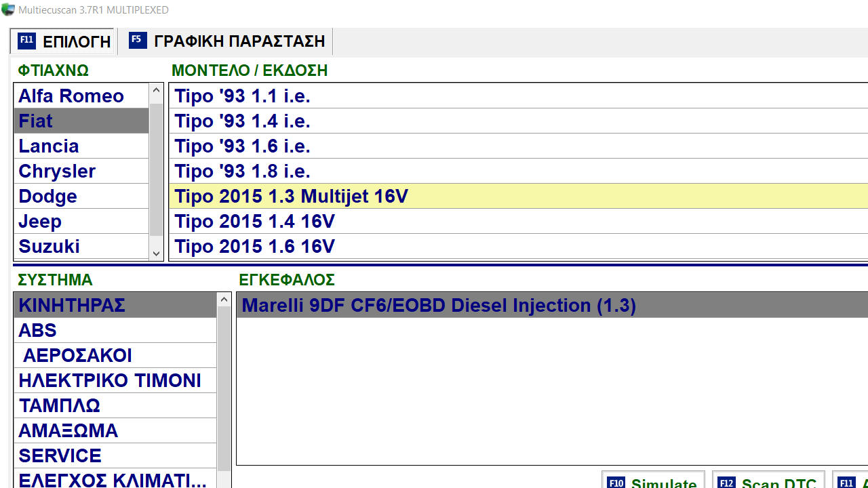Select Suzuki in the make list
868x488 pixels.
[x=81, y=246]
